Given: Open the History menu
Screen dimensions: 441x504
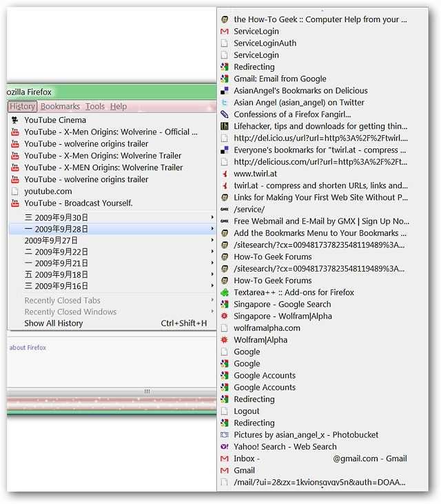Looking at the screenshot, I should click(22, 106).
